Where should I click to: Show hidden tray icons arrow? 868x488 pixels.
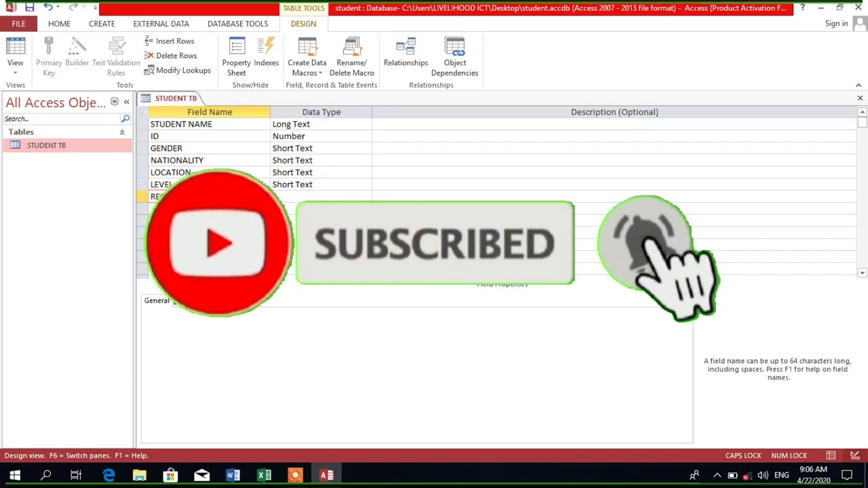[717, 475]
